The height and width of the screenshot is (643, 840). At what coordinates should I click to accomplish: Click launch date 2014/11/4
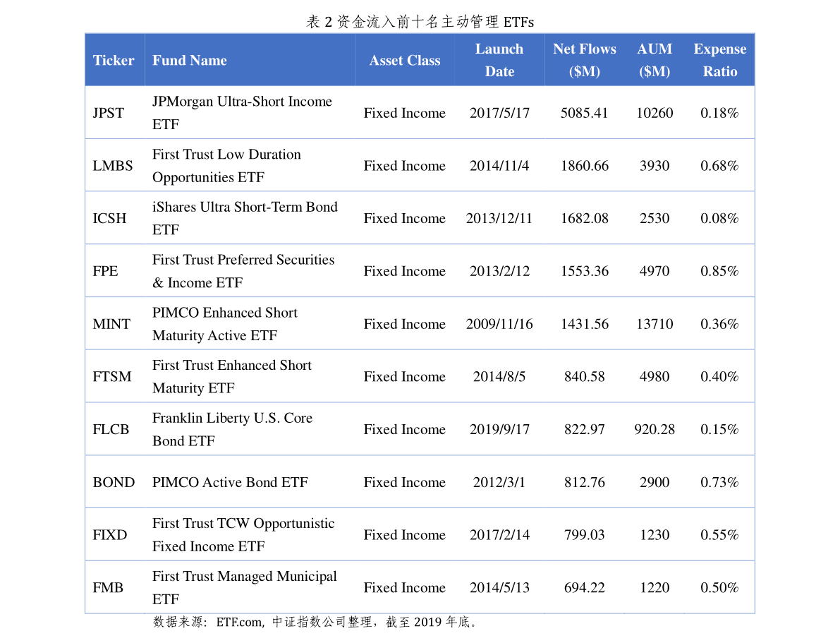point(499,165)
